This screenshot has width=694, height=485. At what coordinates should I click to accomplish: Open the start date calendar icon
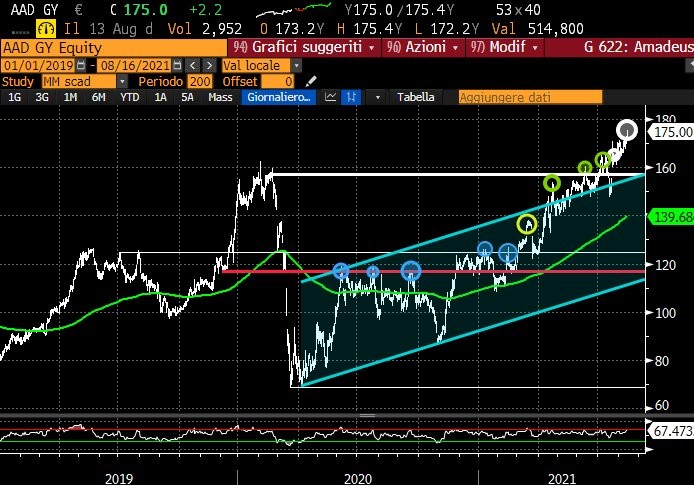81,65
